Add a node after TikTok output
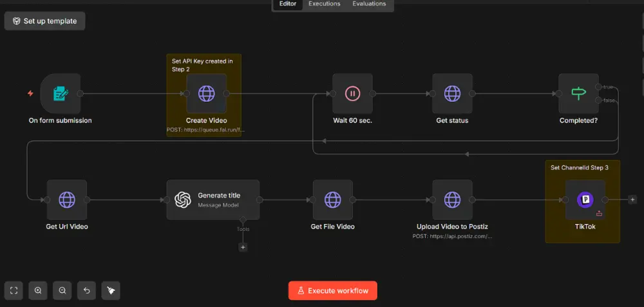Image resolution: width=644 pixels, height=307 pixels. point(632,200)
